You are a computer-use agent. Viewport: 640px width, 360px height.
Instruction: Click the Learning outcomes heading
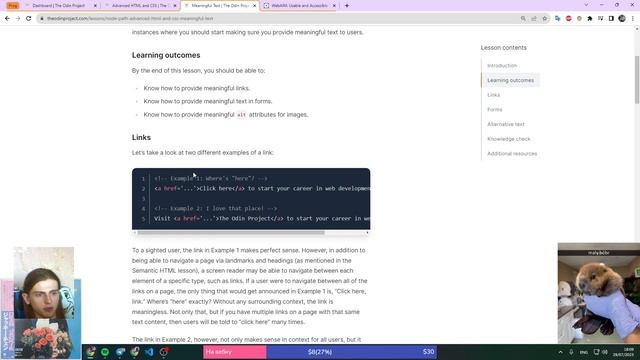(x=166, y=55)
